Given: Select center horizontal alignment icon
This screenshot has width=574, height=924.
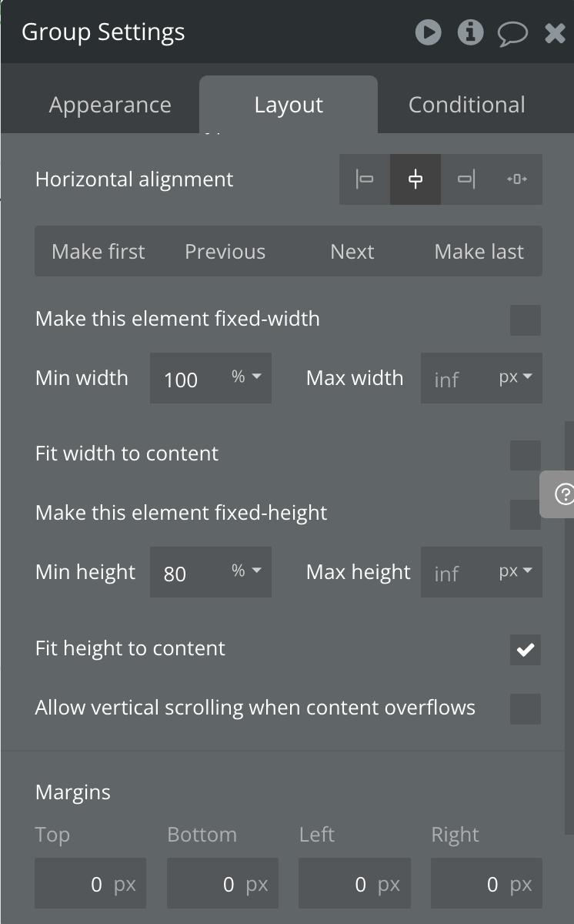Looking at the screenshot, I should pos(415,179).
